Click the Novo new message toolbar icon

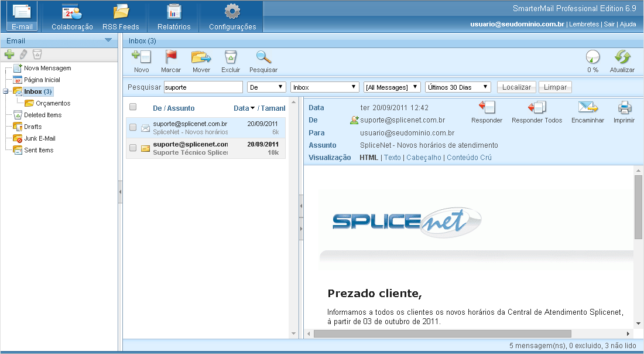click(141, 57)
